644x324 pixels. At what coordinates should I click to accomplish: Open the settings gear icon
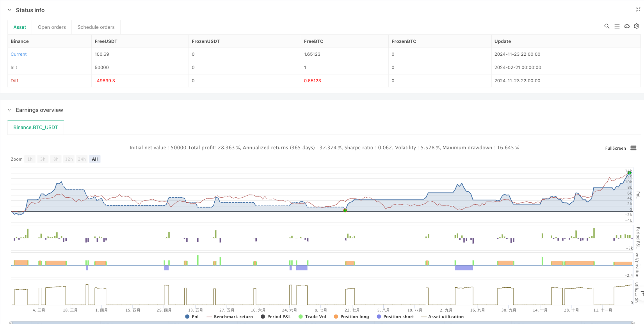tap(637, 26)
